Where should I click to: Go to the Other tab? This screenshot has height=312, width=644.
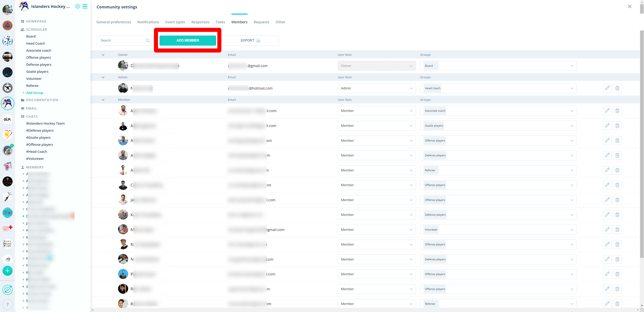click(x=280, y=22)
